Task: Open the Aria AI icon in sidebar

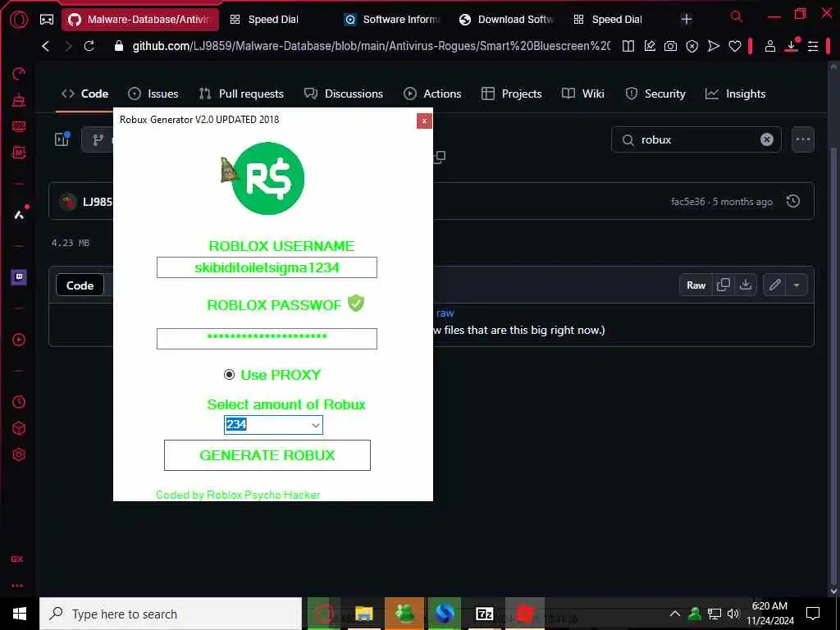Action: coord(20,214)
